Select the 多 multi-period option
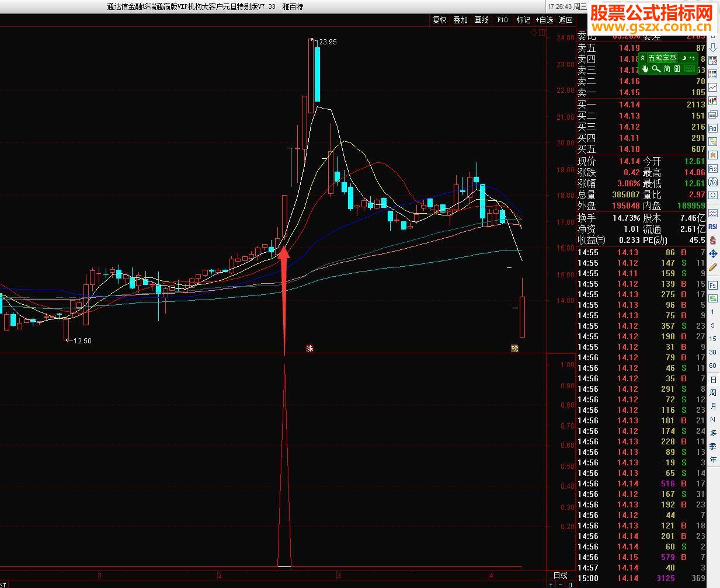 coord(713,433)
